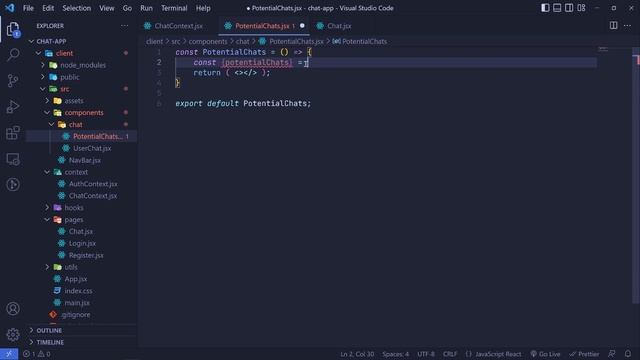Click the editor vertical scrollbar
Image resolution: width=640 pixels, height=360 pixels.
coord(636,176)
